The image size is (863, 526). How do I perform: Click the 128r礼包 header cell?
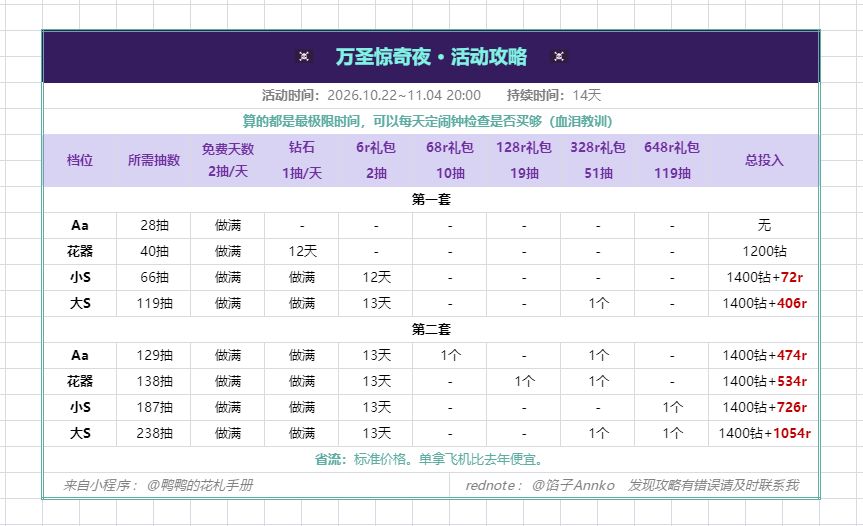click(524, 160)
